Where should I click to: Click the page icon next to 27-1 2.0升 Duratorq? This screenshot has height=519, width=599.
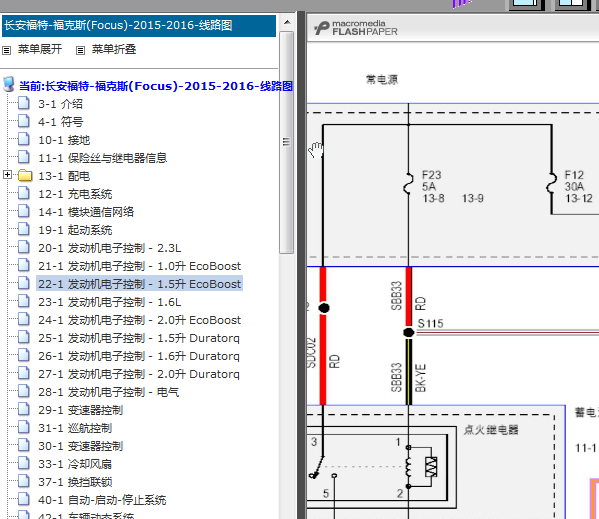(24, 373)
